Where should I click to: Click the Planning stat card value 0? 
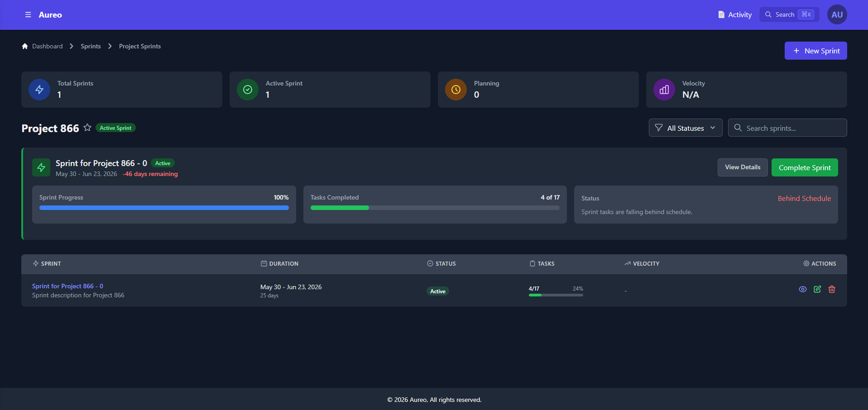476,95
